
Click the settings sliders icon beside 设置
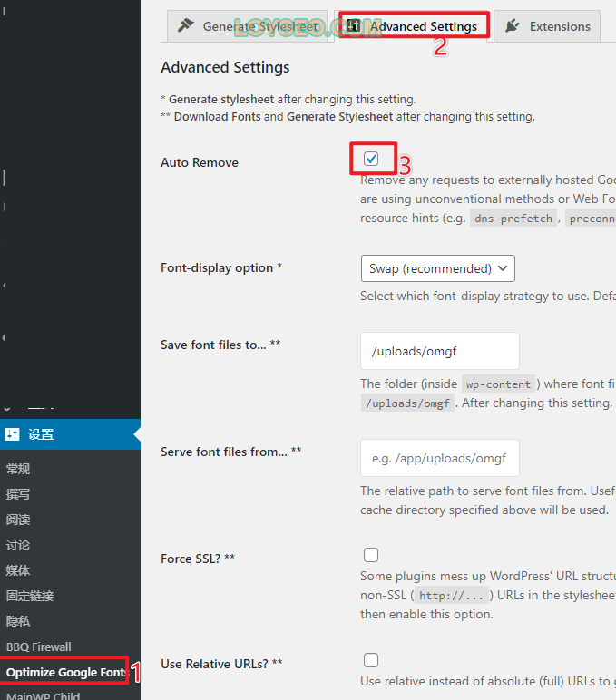(x=13, y=434)
